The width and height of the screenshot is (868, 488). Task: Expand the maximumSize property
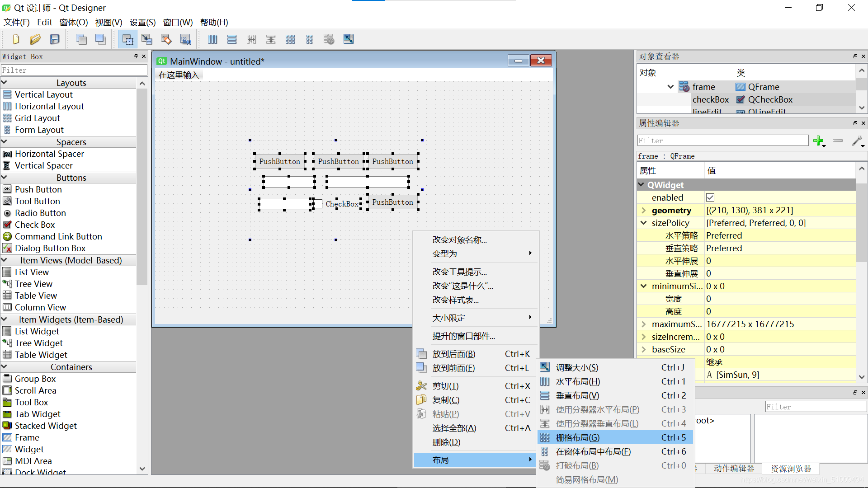643,324
